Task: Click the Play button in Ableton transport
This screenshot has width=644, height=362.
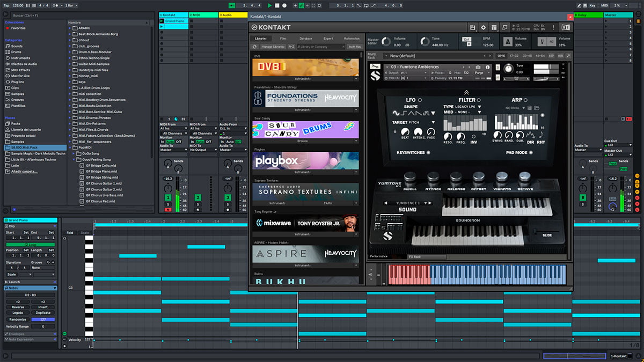Action: (270, 5)
